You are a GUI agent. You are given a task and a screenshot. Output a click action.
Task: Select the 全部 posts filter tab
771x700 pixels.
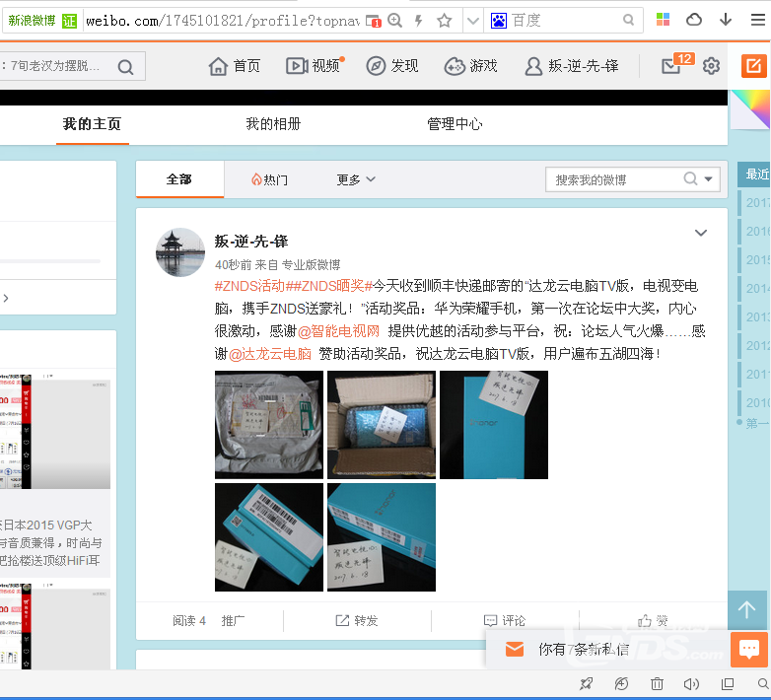tap(179, 179)
